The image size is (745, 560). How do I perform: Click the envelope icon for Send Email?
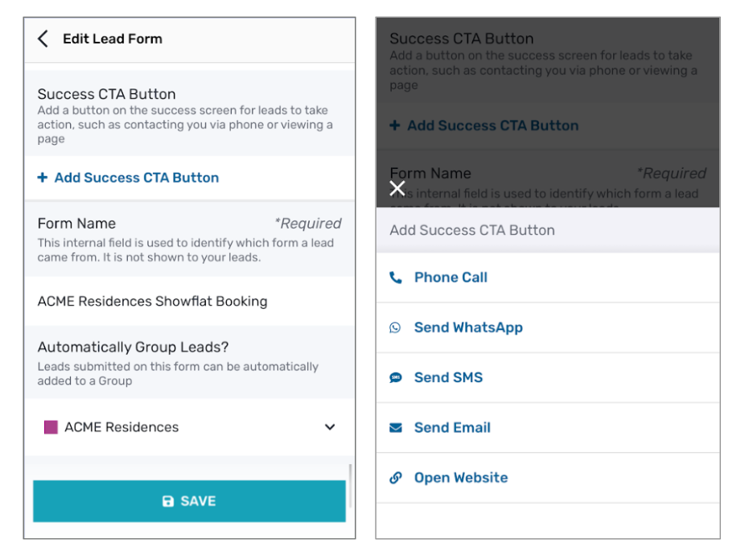point(395,428)
